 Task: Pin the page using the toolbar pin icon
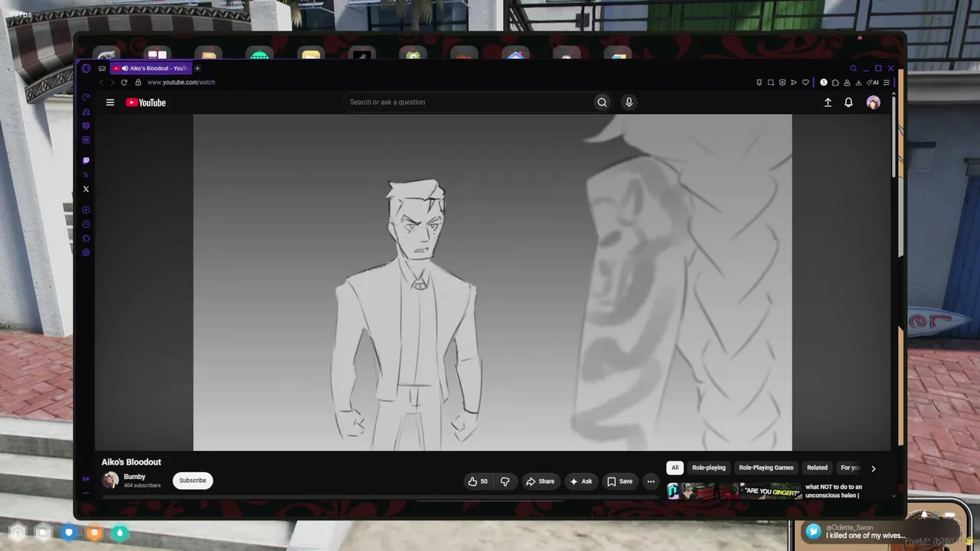pos(759,83)
